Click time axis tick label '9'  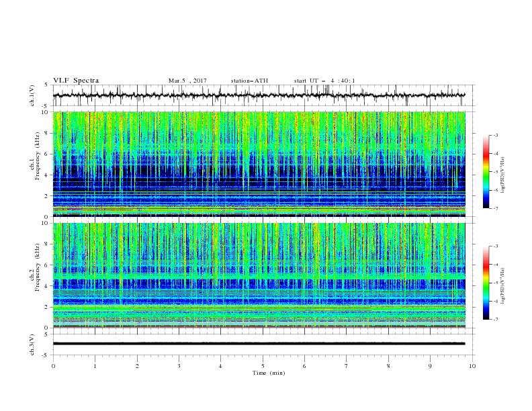[430, 366]
